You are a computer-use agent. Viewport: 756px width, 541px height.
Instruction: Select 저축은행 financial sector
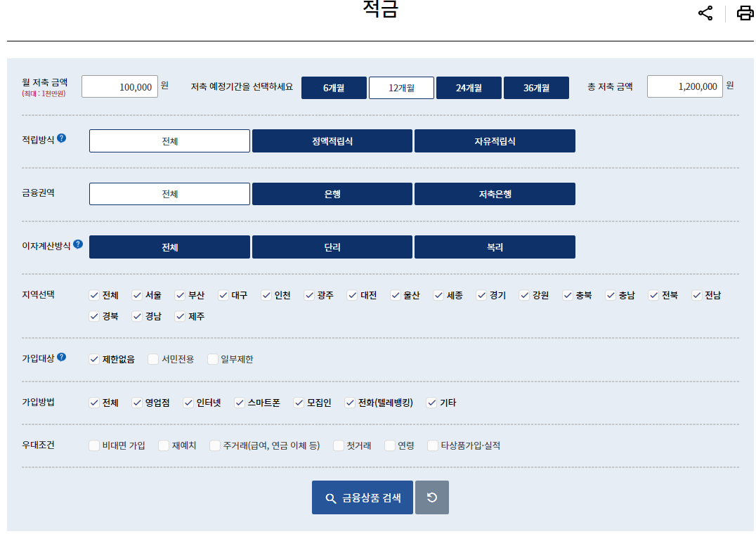495,194
